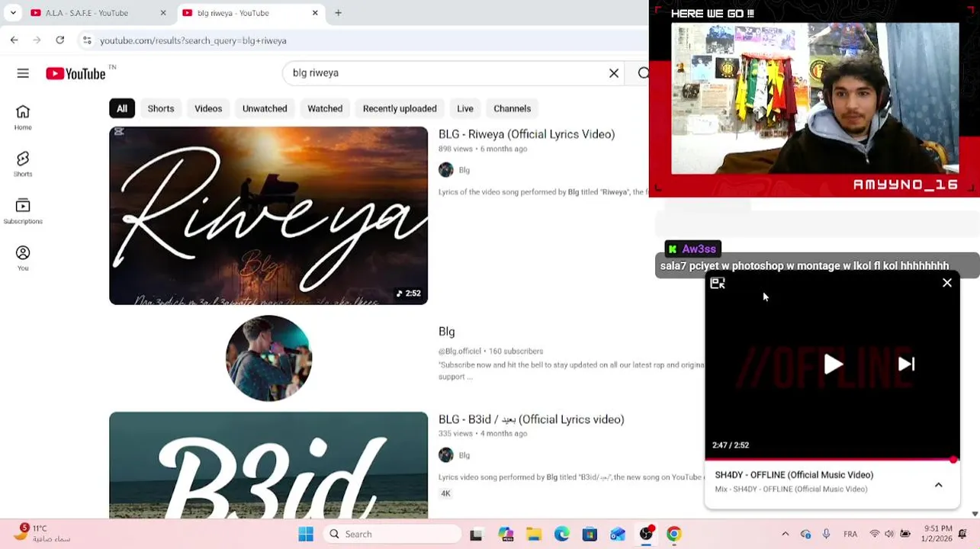980x549 pixels.
Task: Expand the miniplayer to full view
Action: pyautogui.click(x=718, y=283)
